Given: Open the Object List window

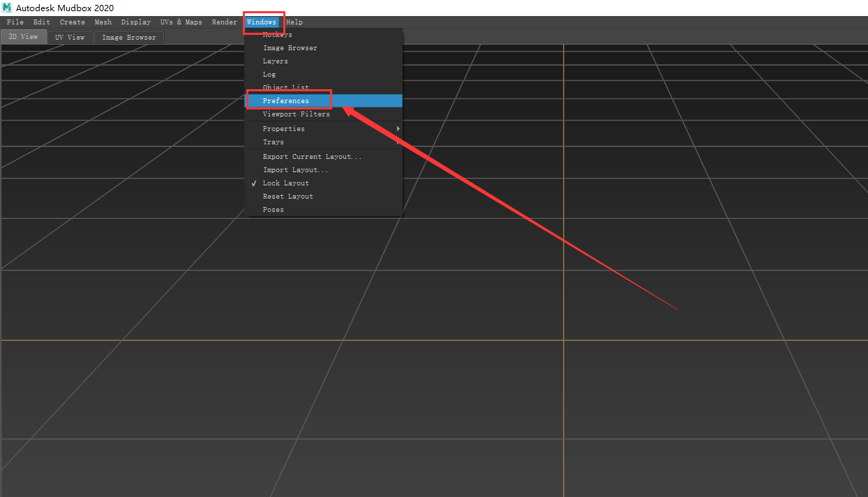Looking at the screenshot, I should pos(286,87).
